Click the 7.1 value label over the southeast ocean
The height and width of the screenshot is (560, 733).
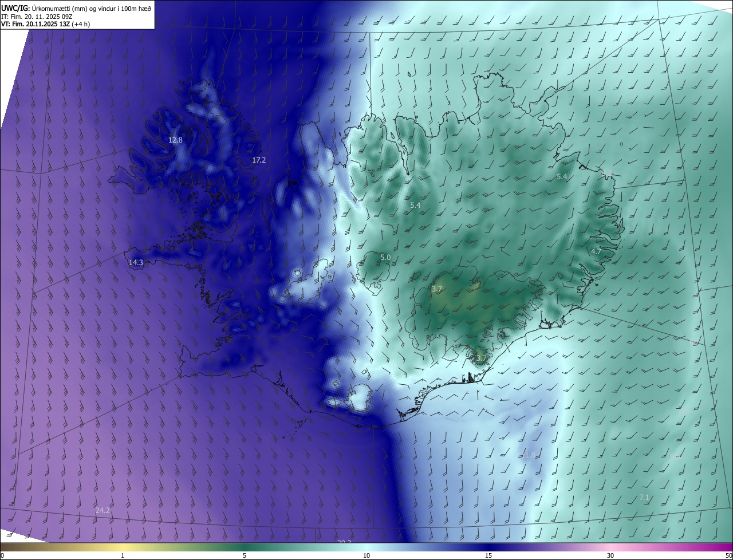click(x=644, y=497)
